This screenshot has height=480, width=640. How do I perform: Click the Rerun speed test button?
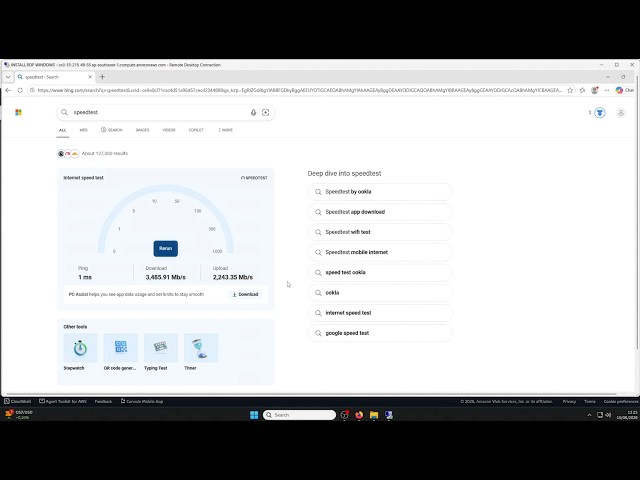pyautogui.click(x=165, y=249)
